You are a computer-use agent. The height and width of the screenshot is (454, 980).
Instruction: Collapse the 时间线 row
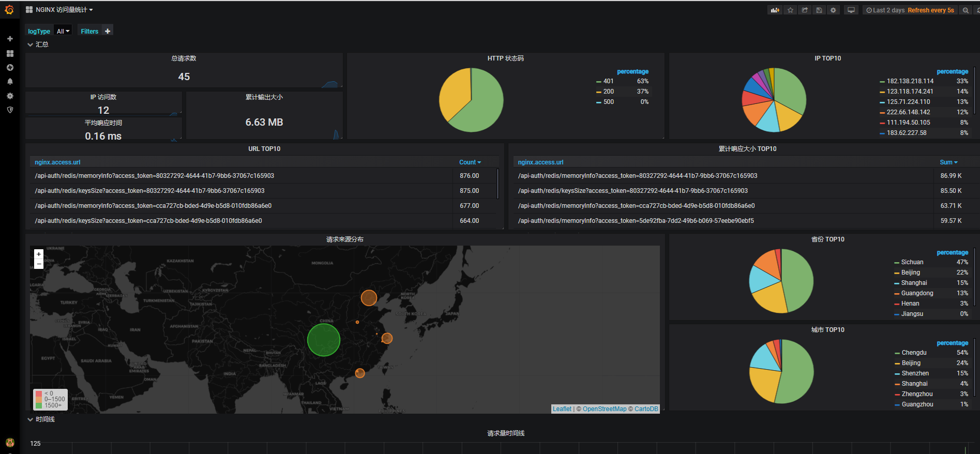coord(41,419)
